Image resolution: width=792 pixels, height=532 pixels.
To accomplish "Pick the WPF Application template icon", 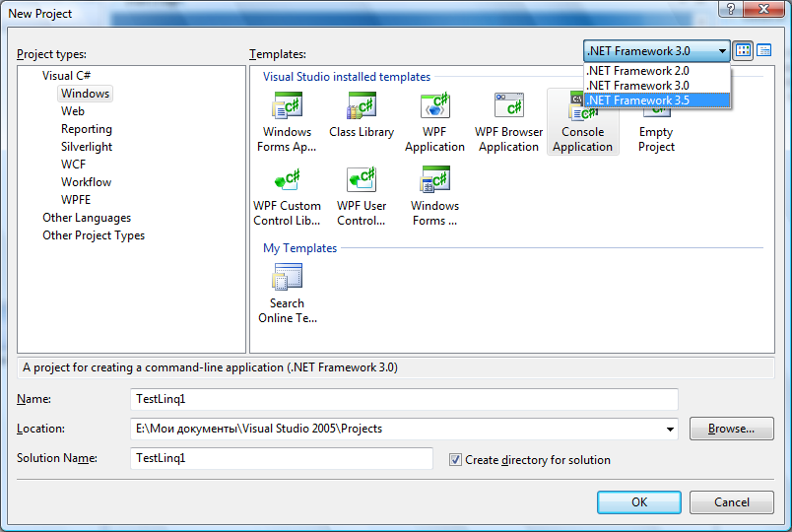I will tap(434, 105).
